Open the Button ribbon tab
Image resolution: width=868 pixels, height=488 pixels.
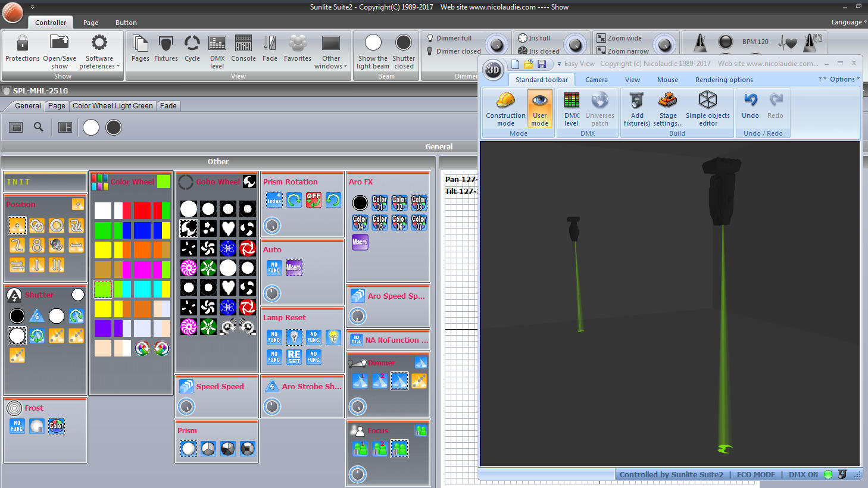click(126, 23)
